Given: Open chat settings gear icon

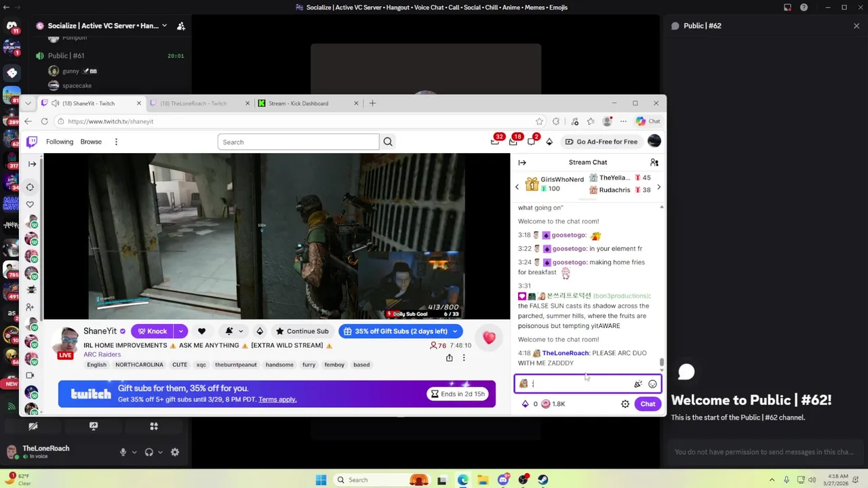Looking at the screenshot, I should [625, 404].
